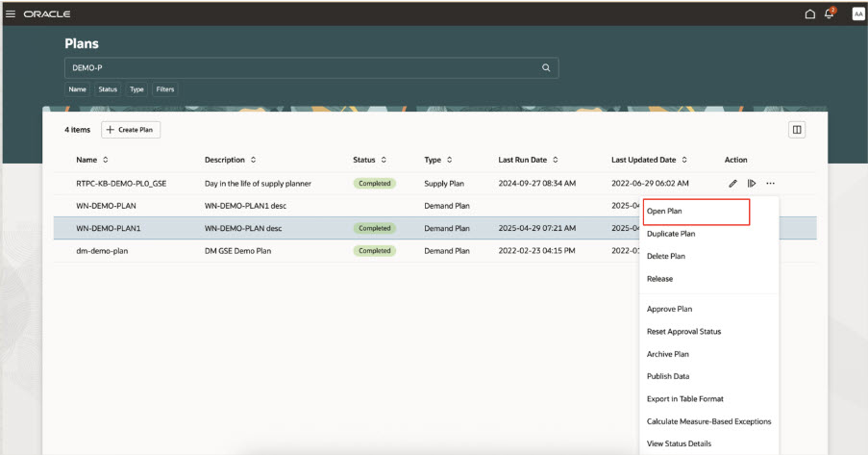Click the Supply Plan type cell
Viewport: 868px width, 455px height.
[444, 184]
